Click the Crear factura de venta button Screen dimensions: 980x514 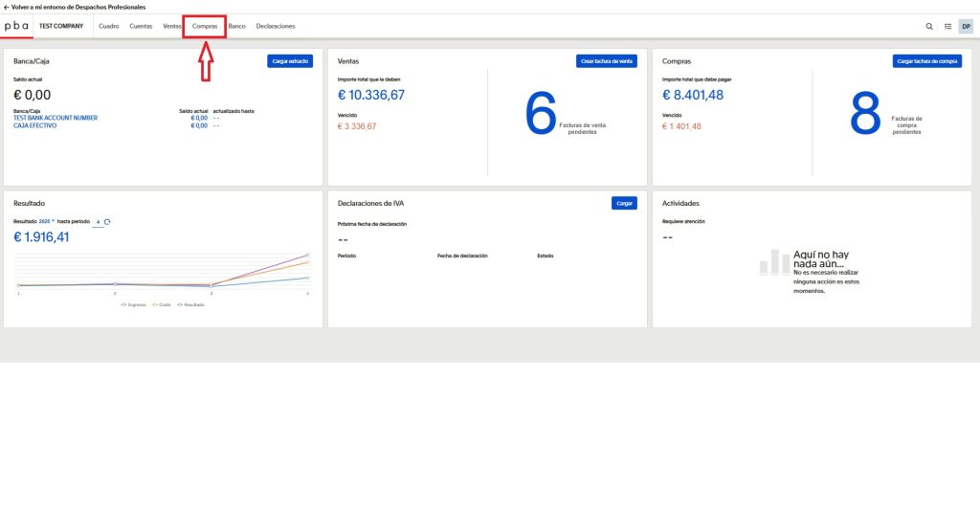(607, 60)
